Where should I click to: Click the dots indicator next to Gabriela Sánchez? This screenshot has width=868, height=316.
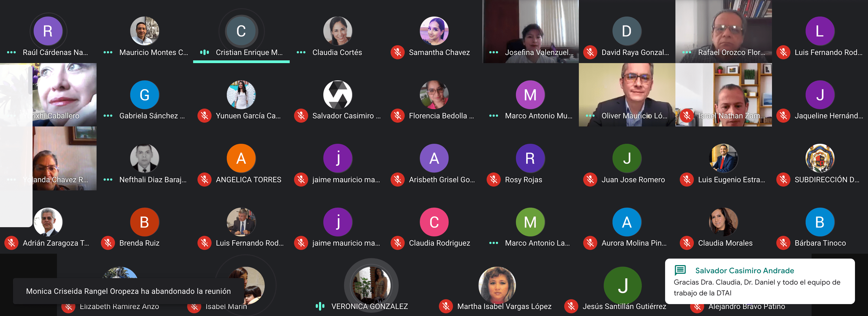(108, 116)
